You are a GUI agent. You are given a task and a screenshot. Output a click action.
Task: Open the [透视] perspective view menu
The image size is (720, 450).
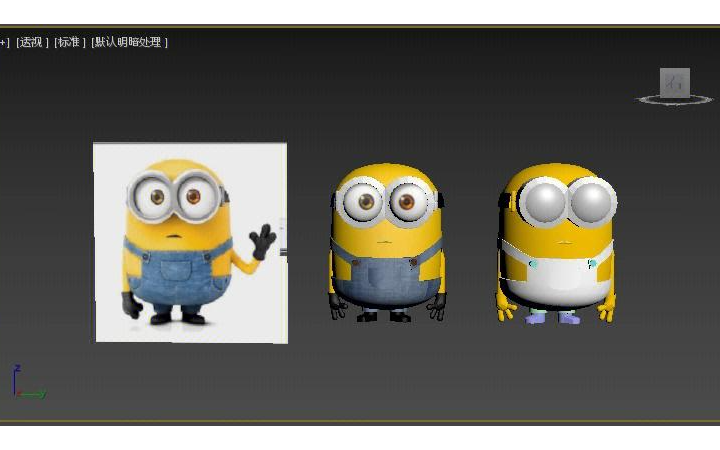click(x=32, y=42)
